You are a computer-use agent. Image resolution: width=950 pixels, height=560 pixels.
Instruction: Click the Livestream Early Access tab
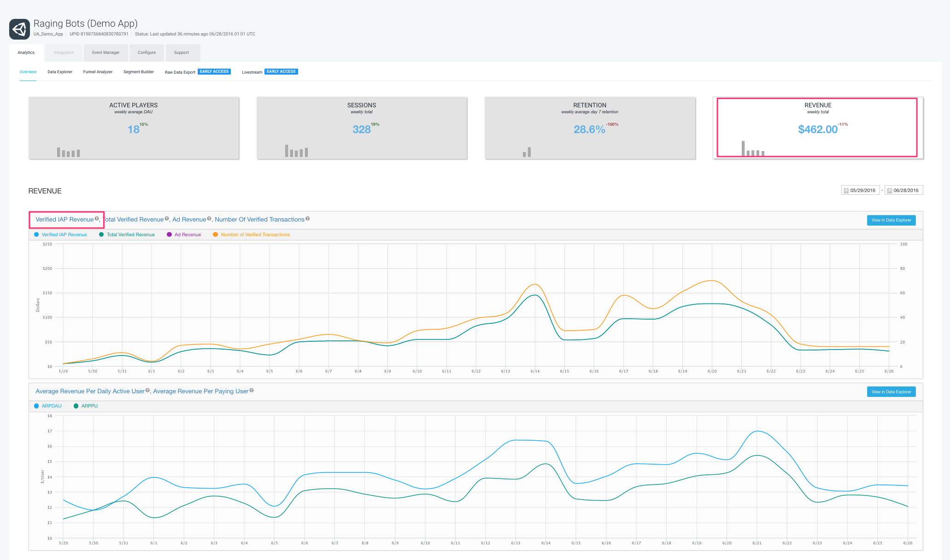click(x=267, y=71)
